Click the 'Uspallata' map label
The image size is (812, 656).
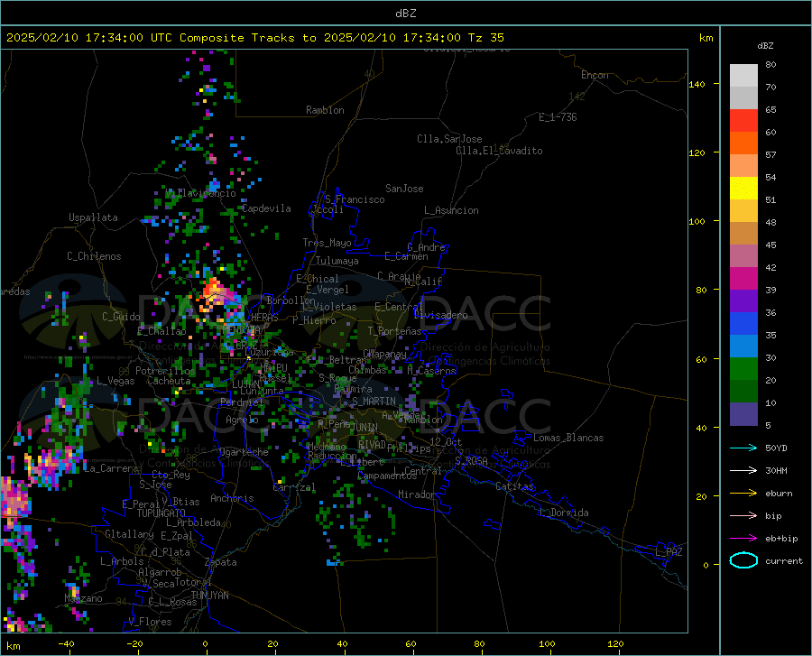point(93,217)
